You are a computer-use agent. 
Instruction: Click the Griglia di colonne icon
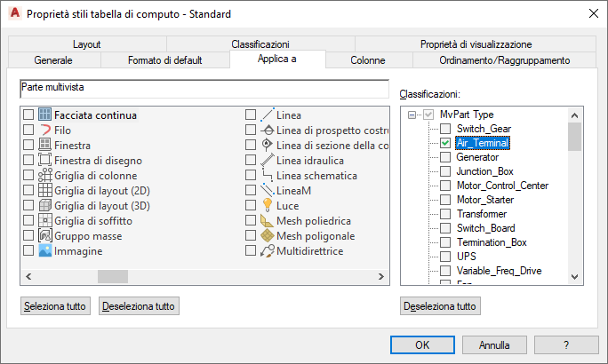coord(44,175)
